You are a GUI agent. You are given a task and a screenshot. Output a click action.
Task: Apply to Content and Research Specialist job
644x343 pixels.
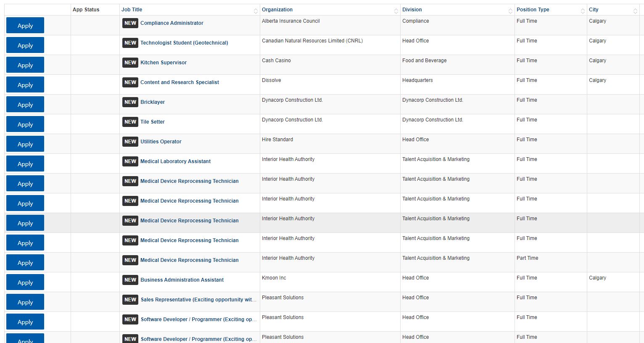coord(25,85)
